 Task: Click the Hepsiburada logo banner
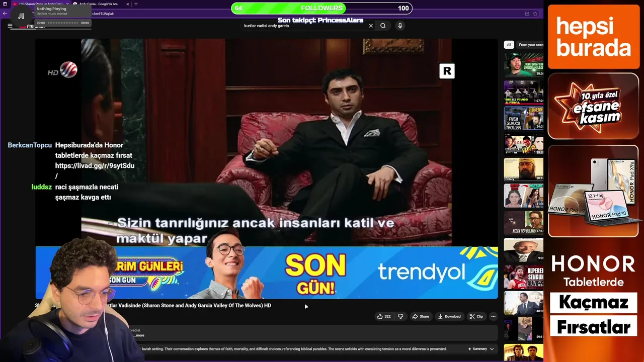coord(594,37)
